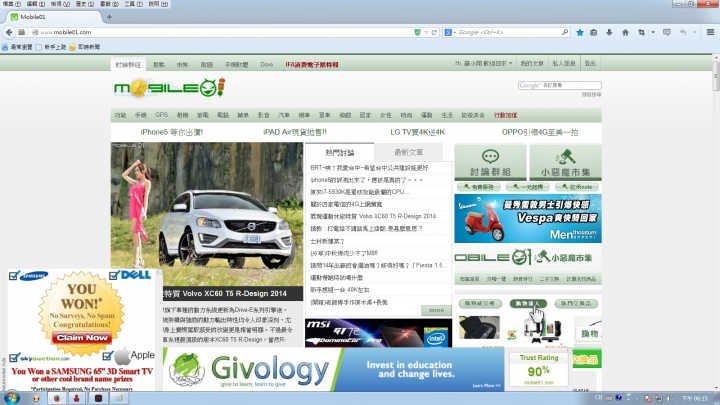Open the 書籤 (B) menu
Viewport: 720px width, 405px height.
(109, 4)
